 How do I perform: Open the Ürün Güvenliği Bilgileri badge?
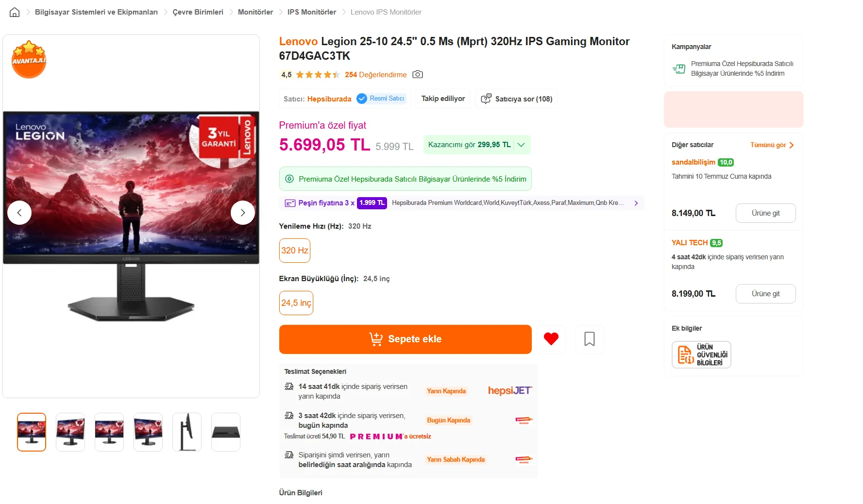pyautogui.click(x=701, y=355)
